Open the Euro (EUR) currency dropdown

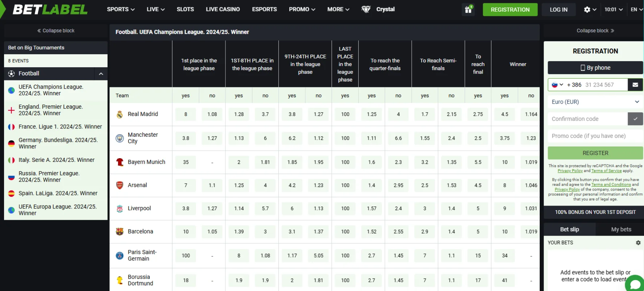point(595,102)
